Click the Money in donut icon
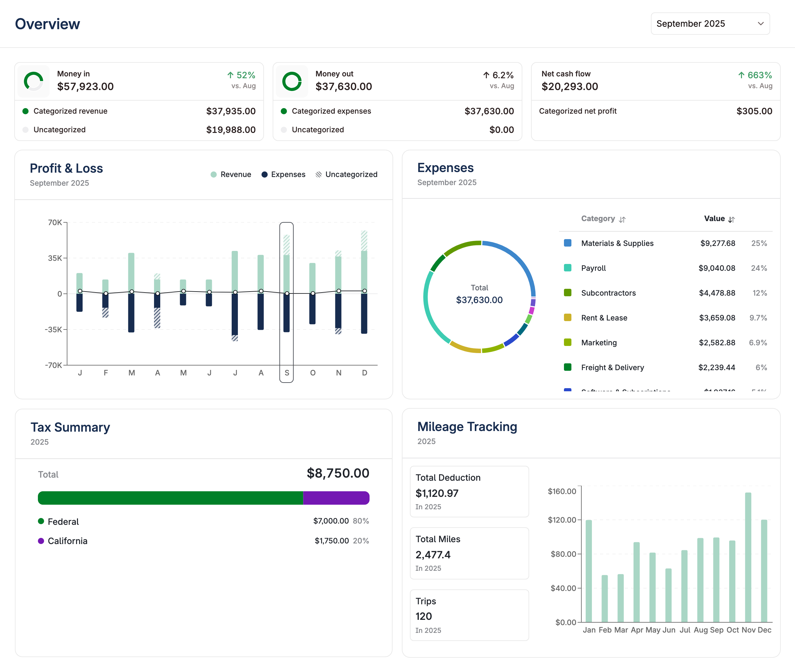This screenshot has height=672, width=795. pyautogui.click(x=34, y=81)
